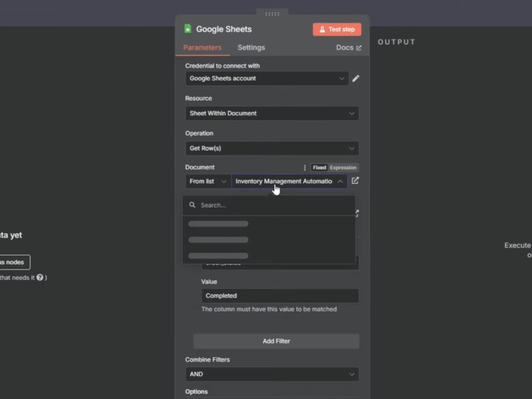Image resolution: width=532 pixels, height=399 pixels.
Task: Select the Expression mode toggle for Document
Action: [343, 168]
